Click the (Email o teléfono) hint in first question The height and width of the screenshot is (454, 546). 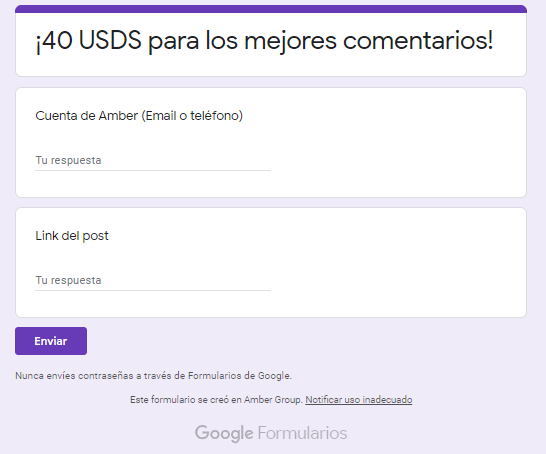click(x=192, y=116)
